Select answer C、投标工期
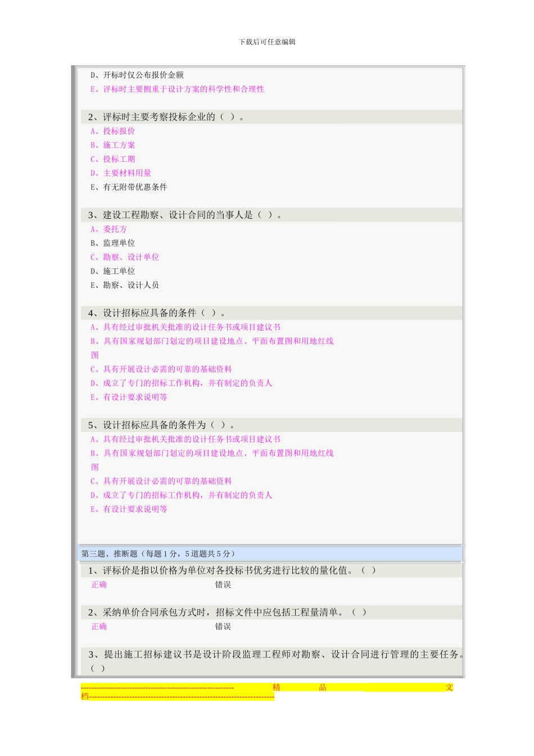Image resolution: width=534 pixels, height=756 pixels. (x=112, y=159)
